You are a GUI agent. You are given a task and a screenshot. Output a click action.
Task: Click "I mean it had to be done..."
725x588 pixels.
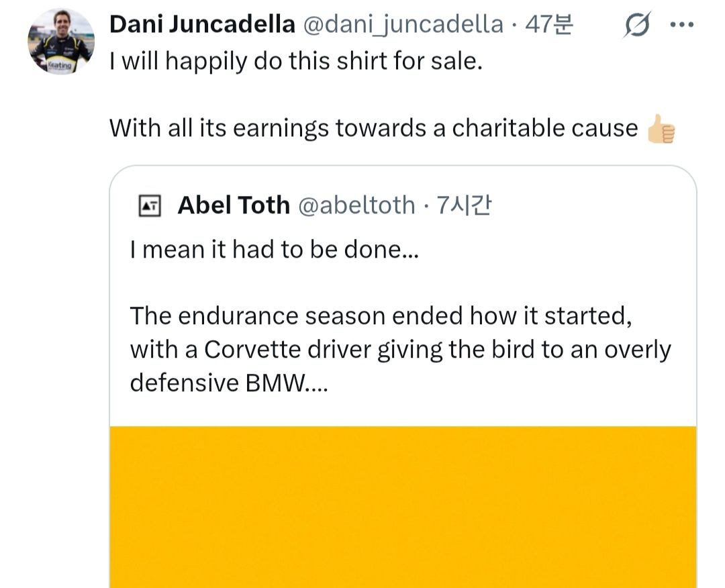tap(274, 250)
